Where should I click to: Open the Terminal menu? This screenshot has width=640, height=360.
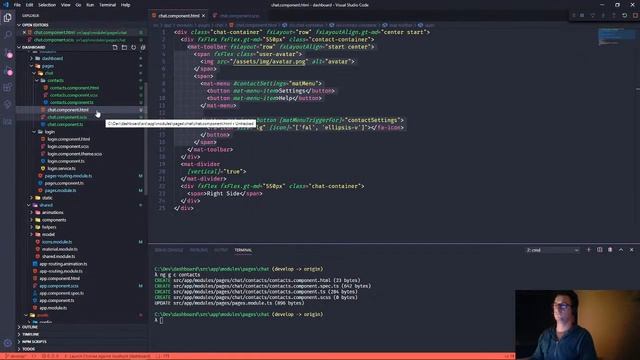coord(108,5)
